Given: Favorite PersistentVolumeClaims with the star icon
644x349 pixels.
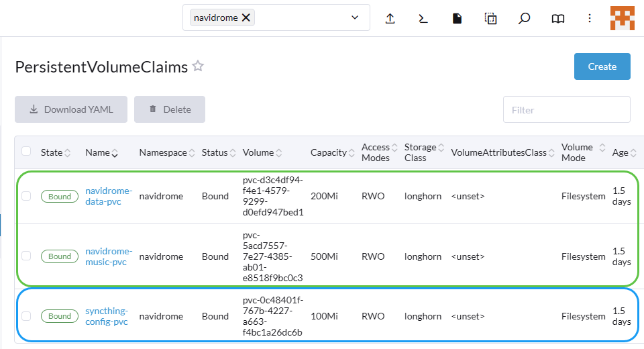Looking at the screenshot, I should 198,66.
